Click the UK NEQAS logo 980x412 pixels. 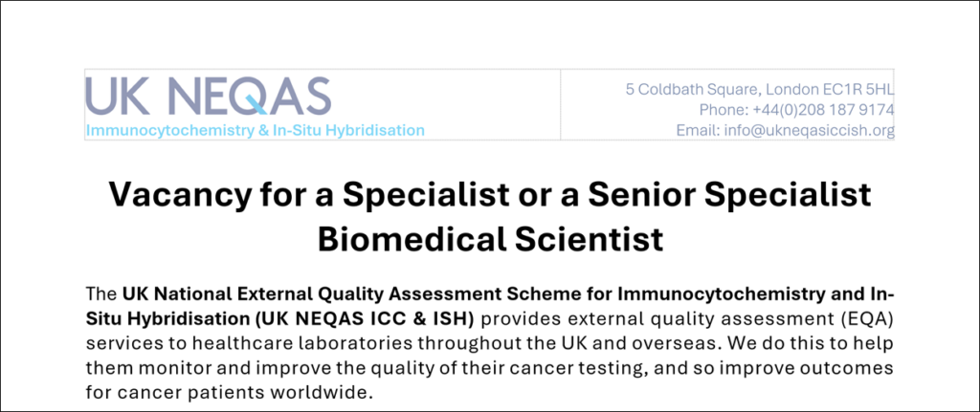click(x=208, y=96)
